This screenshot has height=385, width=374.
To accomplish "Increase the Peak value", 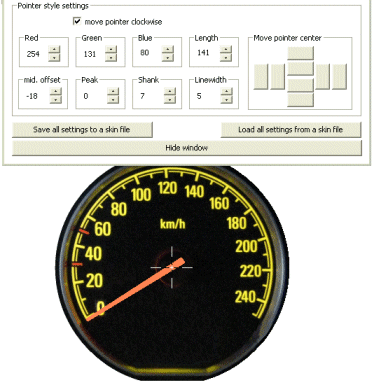I will 113,92.
